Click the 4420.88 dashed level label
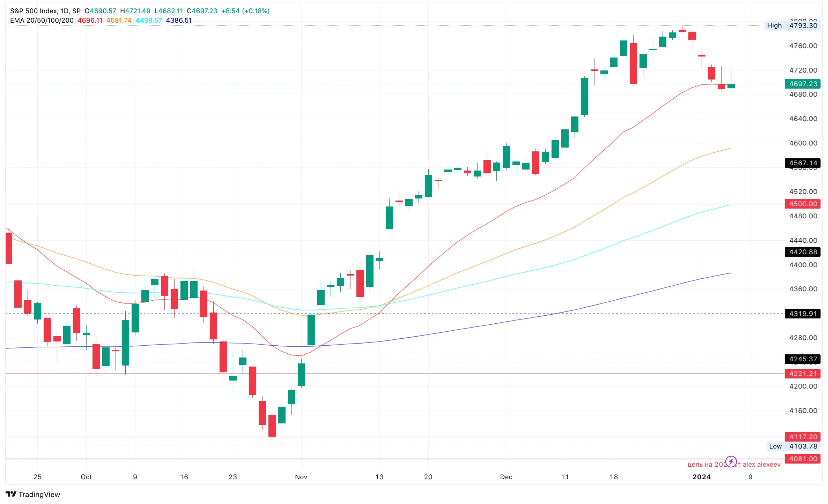Image resolution: width=828 pixels, height=504 pixels. pos(803,252)
